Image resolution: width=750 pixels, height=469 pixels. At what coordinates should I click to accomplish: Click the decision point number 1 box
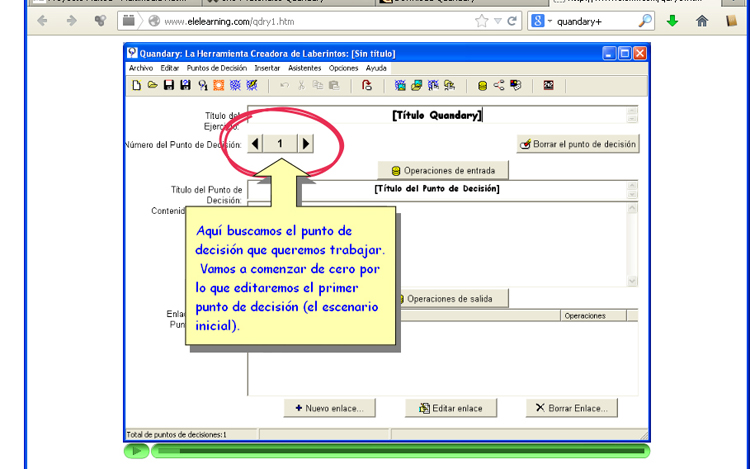tap(280, 143)
